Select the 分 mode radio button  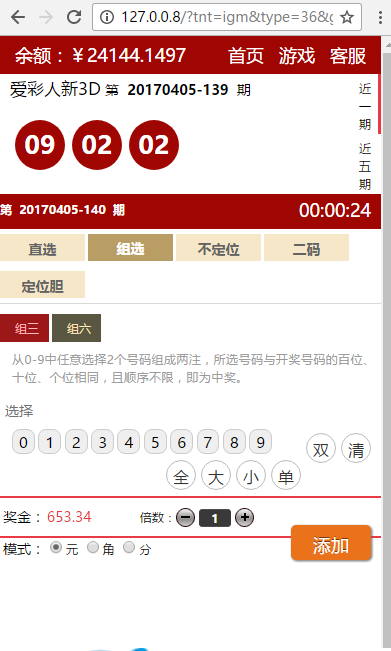(x=129, y=548)
